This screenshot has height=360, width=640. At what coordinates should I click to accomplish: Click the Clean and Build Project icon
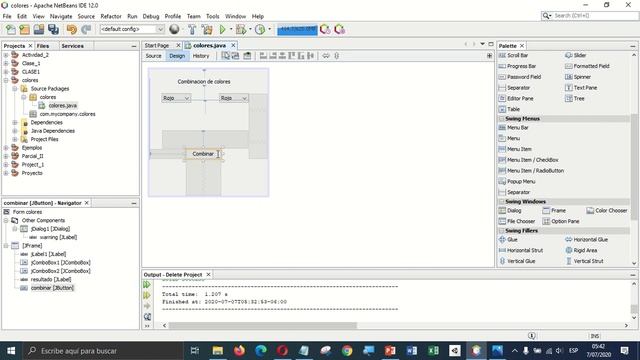pos(207,29)
